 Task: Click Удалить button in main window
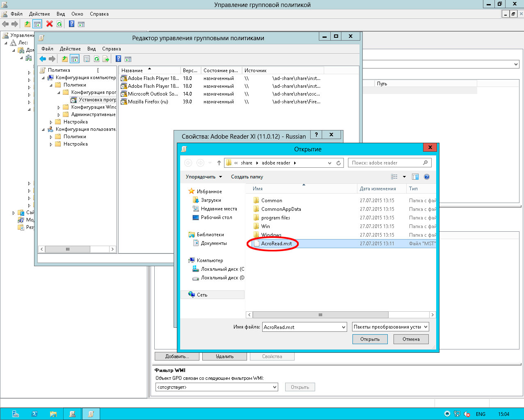pos(224,356)
